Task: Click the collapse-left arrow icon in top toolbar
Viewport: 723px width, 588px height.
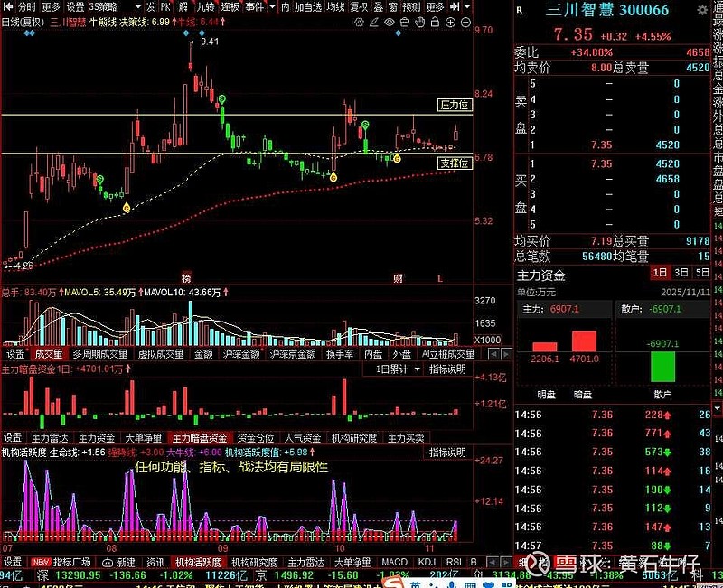Action: (8, 6)
